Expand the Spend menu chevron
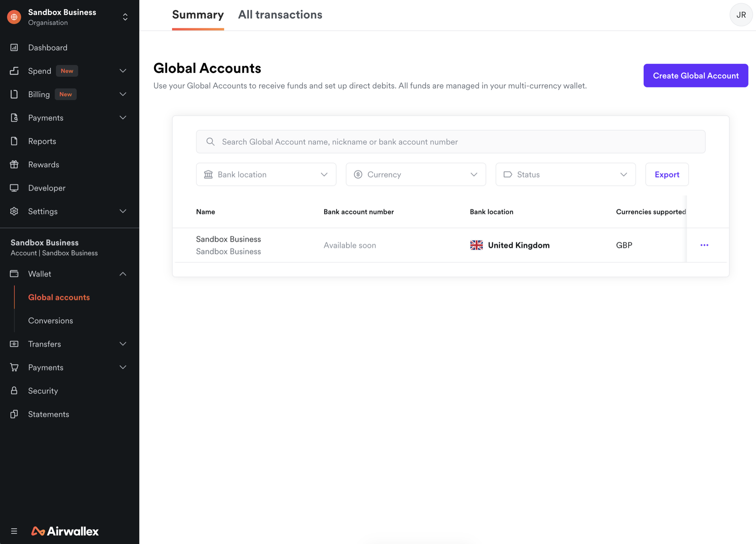 point(123,71)
